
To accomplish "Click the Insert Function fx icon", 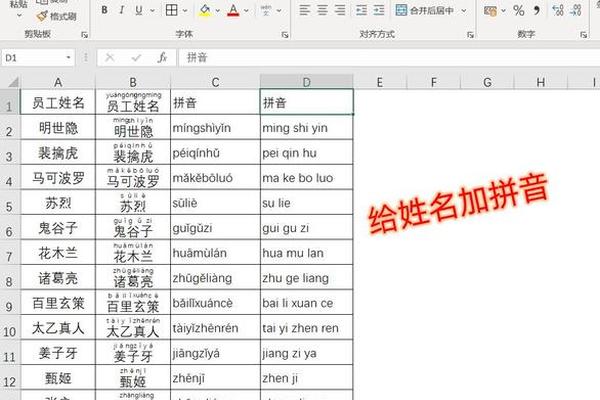I will [162, 58].
